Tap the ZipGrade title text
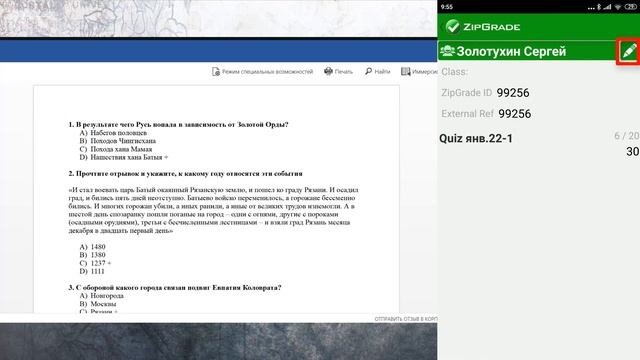 [x=491, y=27]
